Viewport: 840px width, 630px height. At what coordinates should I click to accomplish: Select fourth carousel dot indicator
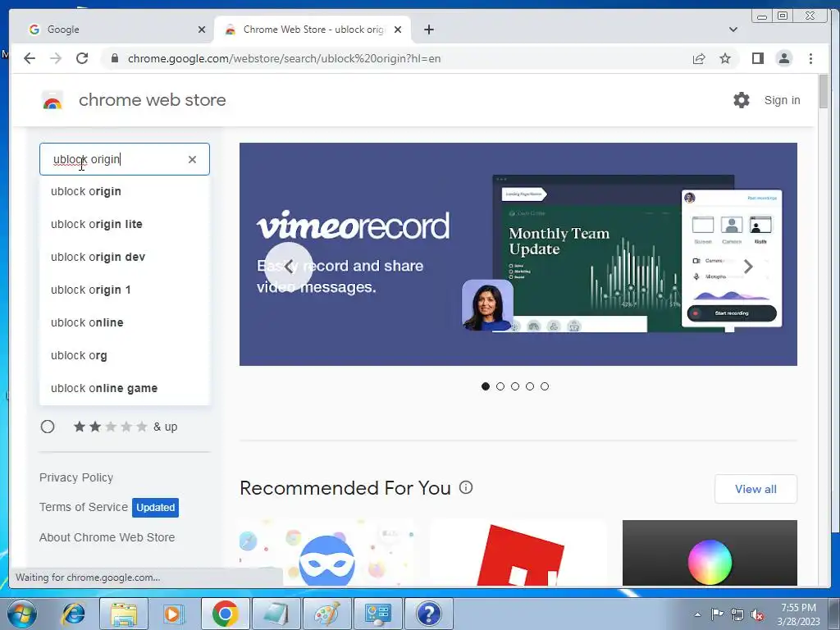pos(530,386)
